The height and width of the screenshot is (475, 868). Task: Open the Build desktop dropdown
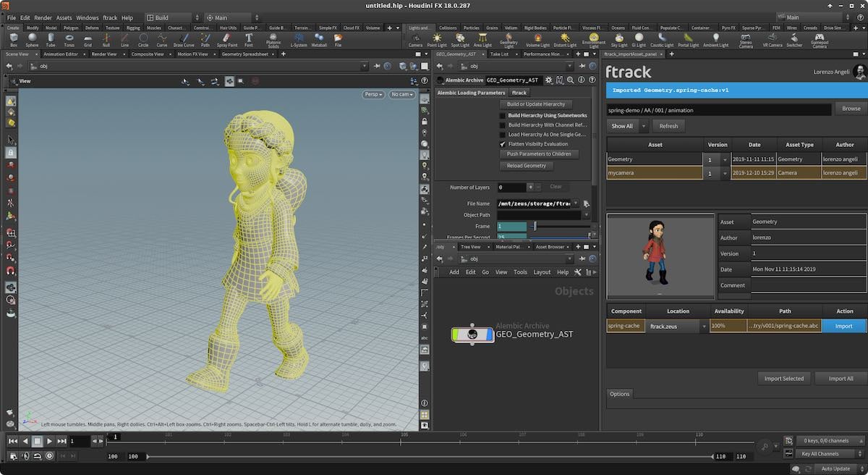pos(173,17)
